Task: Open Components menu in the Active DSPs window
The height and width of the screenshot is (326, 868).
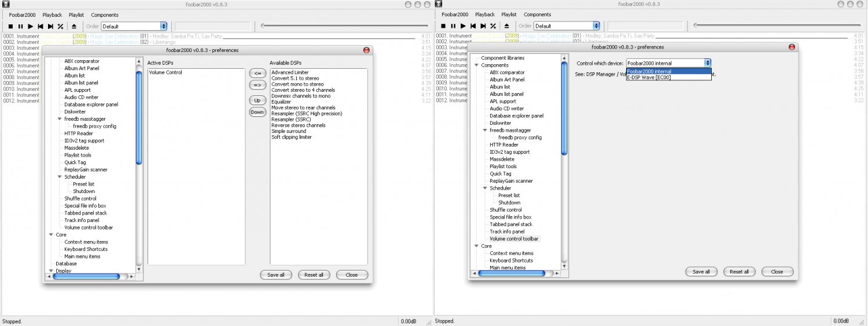Action: 105,15
